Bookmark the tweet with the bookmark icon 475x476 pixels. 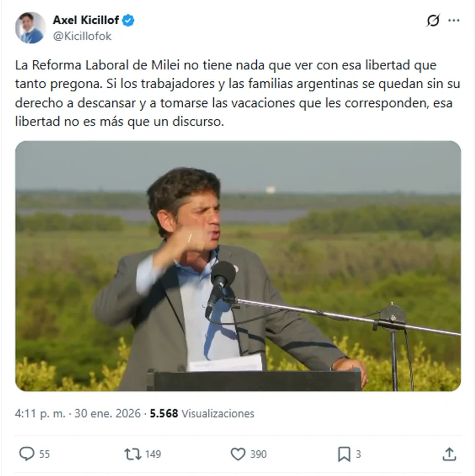(344, 454)
